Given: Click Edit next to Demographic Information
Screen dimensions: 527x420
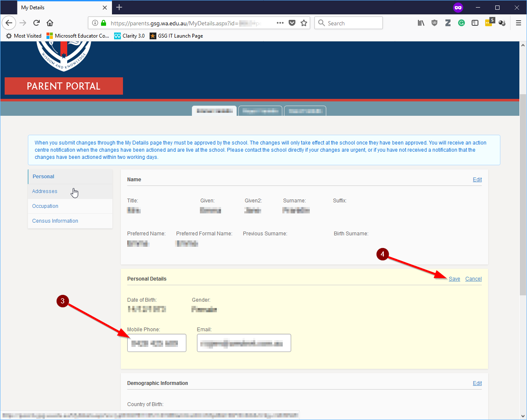Looking at the screenshot, I should pyautogui.click(x=477, y=383).
